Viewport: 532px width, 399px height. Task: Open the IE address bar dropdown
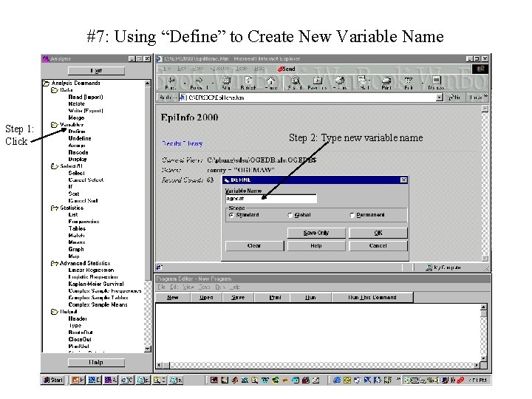440,98
